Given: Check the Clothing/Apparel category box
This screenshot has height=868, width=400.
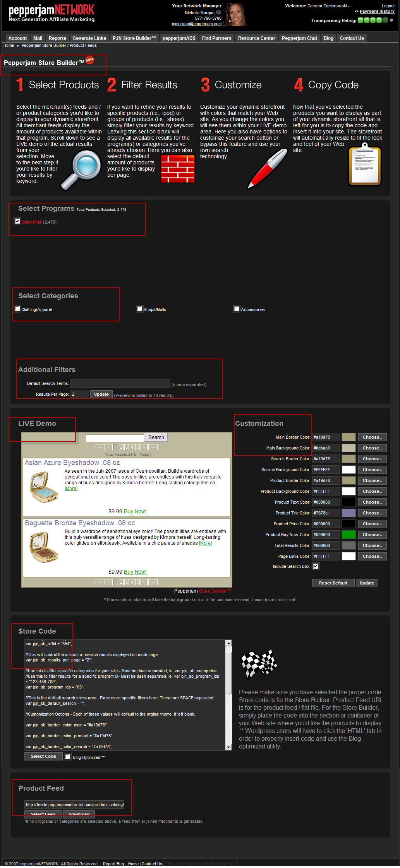Looking at the screenshot, I should click(x=17, y=309).
